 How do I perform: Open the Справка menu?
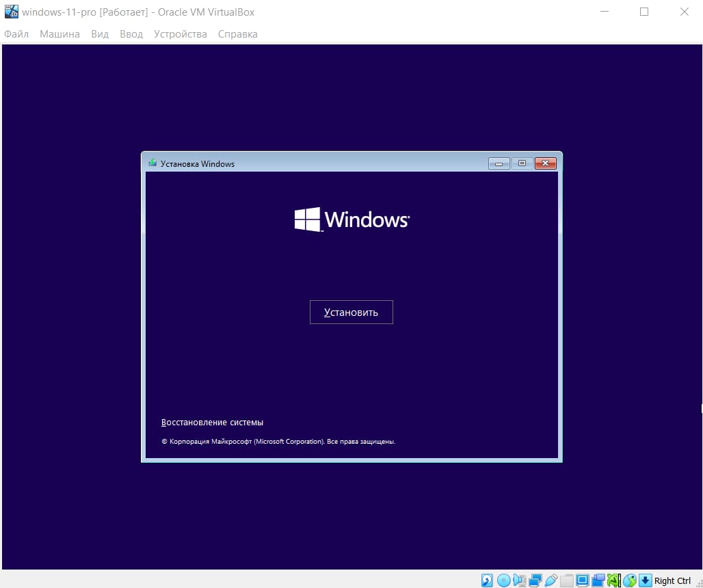(x=237, y=34)
